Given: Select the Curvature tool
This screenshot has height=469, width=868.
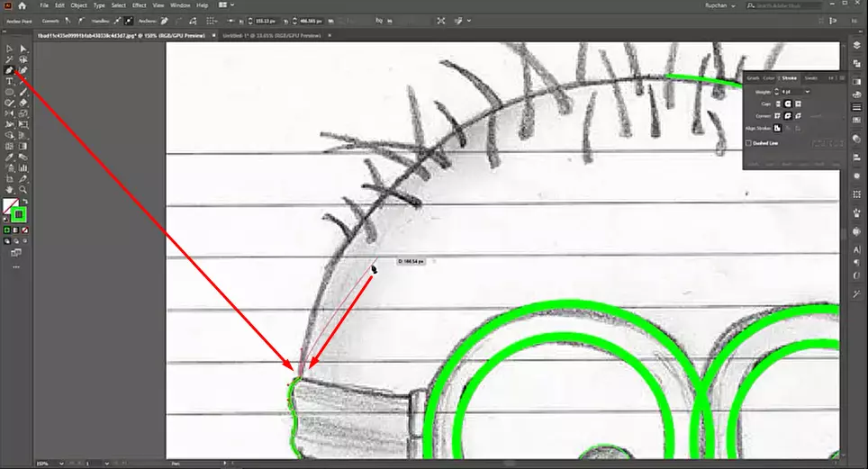Looking at the screenshot, I should point(23,70).
